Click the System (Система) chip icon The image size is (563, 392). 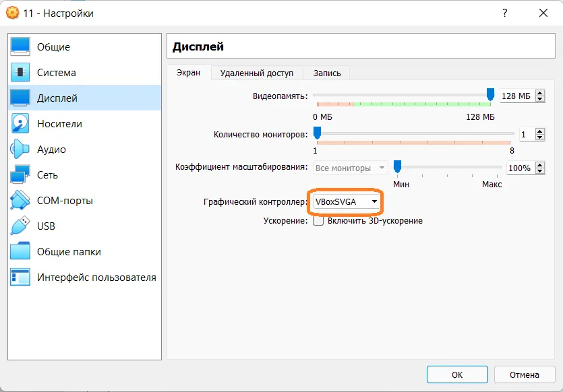tap(20, 72)
